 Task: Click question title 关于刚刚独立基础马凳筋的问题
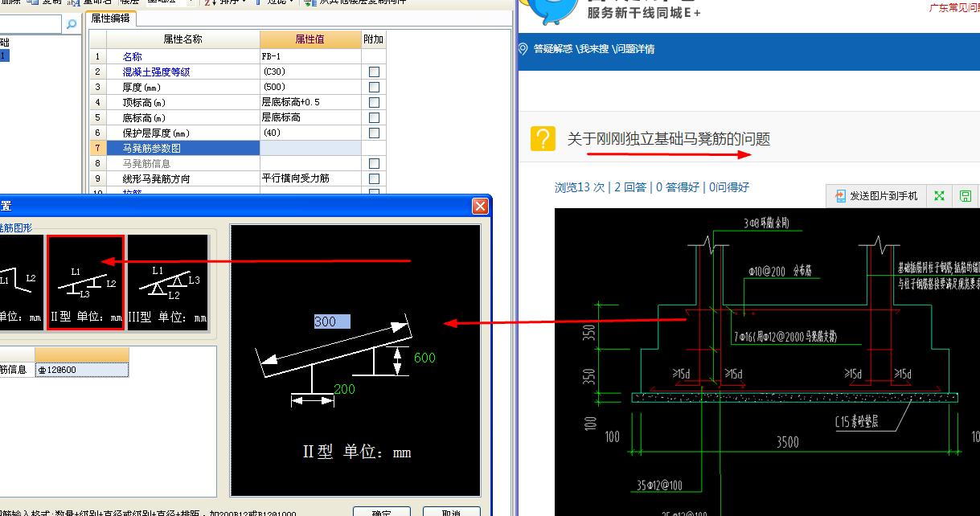click(x=669, y=139)
